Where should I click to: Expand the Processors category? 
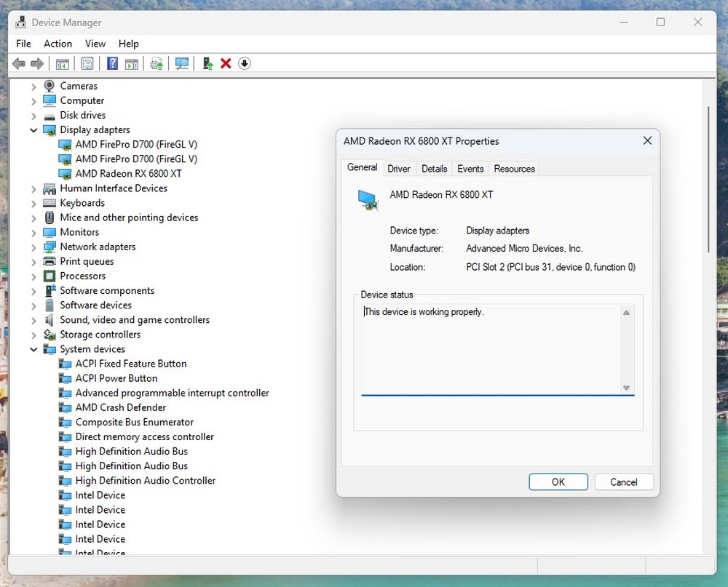click(33, 276)
